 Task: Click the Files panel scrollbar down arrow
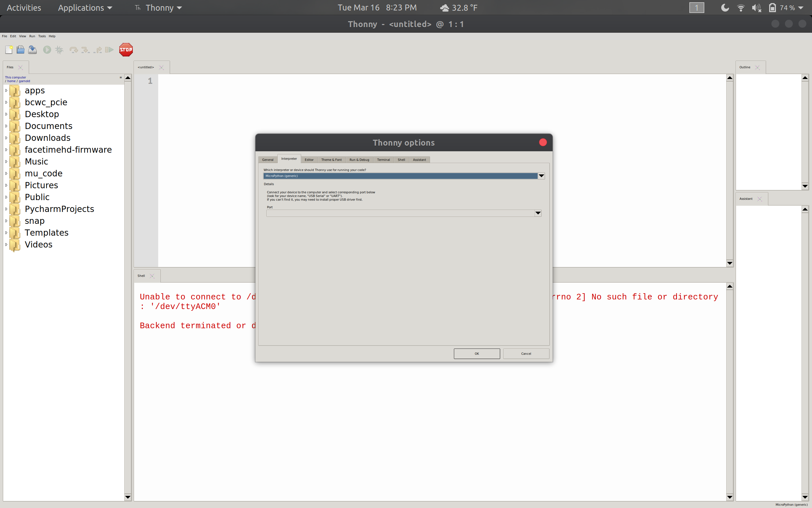click(128, 497)
